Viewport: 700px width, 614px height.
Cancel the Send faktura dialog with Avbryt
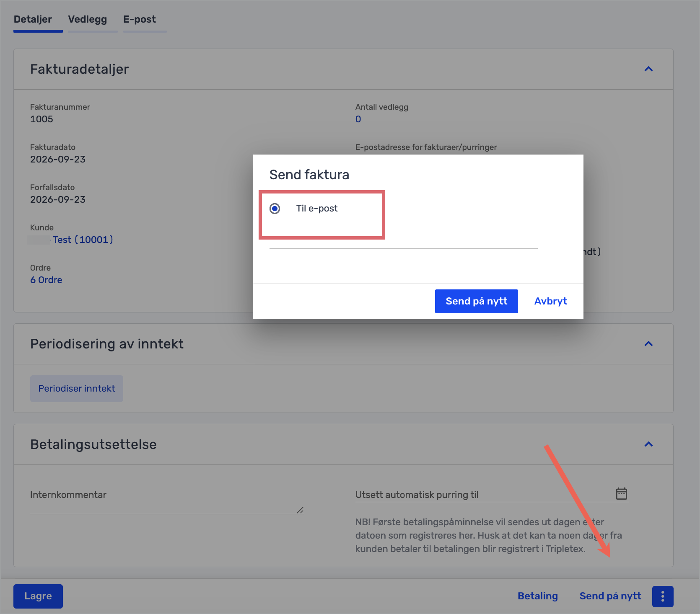(550, 301)
